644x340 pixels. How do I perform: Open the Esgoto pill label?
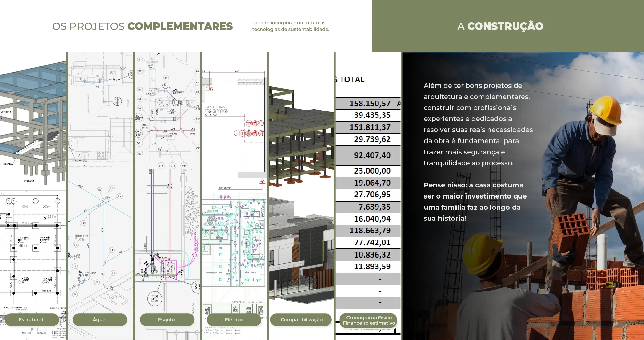[167, 320]
